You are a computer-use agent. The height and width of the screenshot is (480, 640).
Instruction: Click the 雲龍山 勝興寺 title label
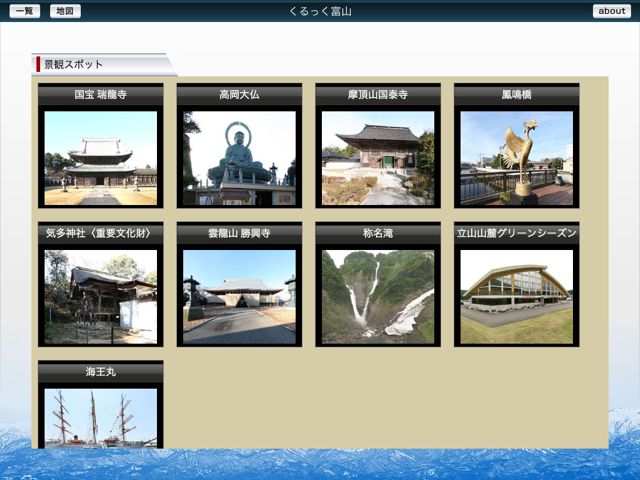[x=240, y=233]
